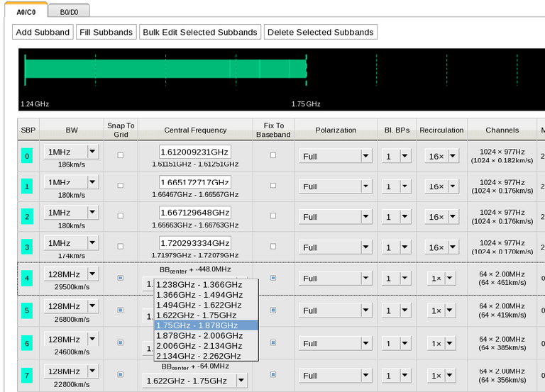Click the Add Subband button
The height and width of the screenshot is (392, 545).
[43, 32]
